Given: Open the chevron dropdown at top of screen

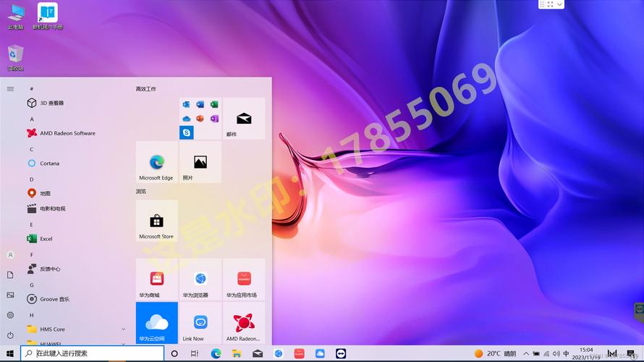Looking at the screenshot, I should (560, 4).
